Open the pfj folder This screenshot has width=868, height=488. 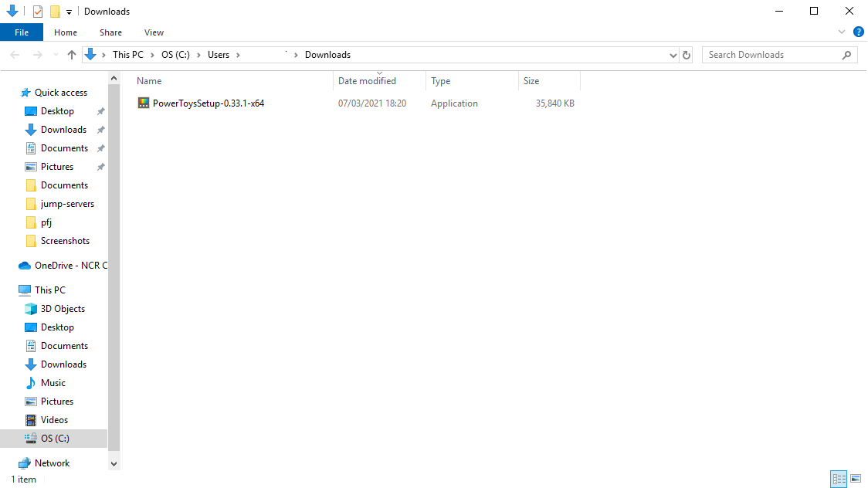pos(46,222)
